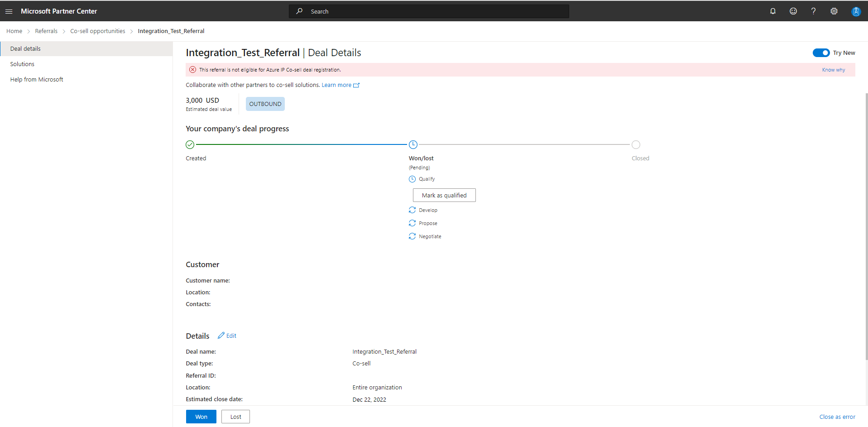
Task: Click the Qualify clock icon
Action: (x=412, y=179)
